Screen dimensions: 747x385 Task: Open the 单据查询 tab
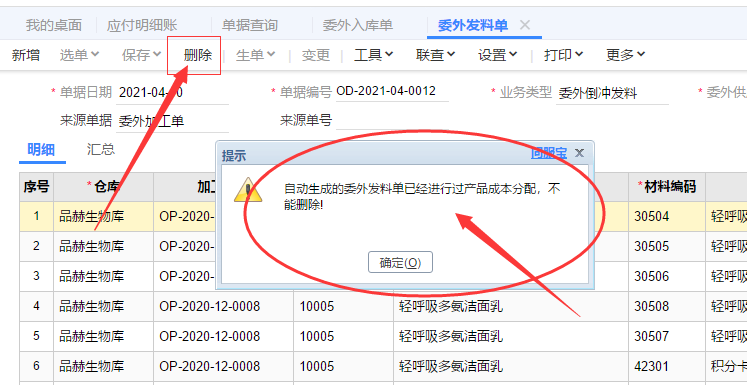250,25
